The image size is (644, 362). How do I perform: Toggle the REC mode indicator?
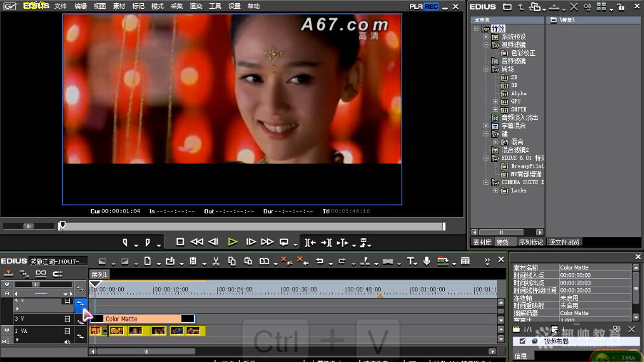coord(431,6)
